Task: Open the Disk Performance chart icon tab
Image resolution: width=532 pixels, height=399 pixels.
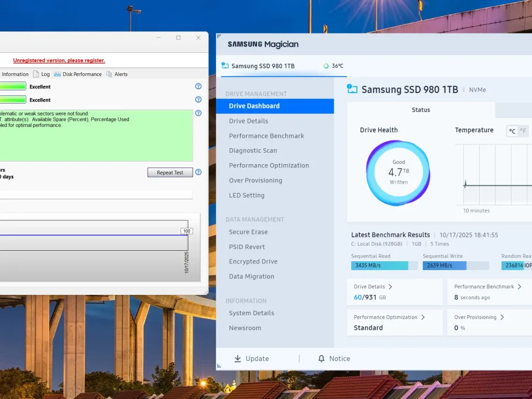Action: click(x=57, y=74)
